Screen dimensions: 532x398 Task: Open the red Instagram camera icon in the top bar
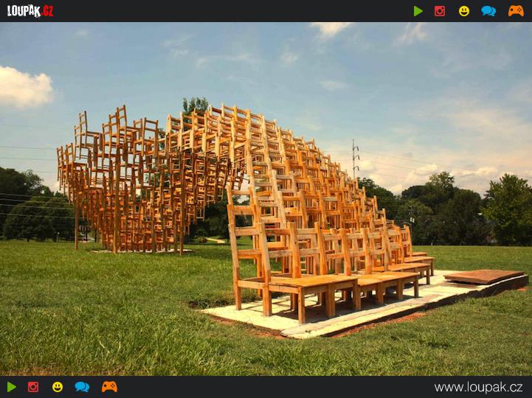tap(440, 11)
